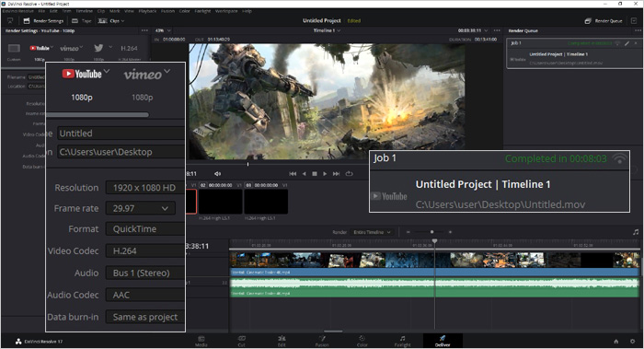The image size is (644, 349).
Task: Switch to the Edit page
Action: click(282, 342)
